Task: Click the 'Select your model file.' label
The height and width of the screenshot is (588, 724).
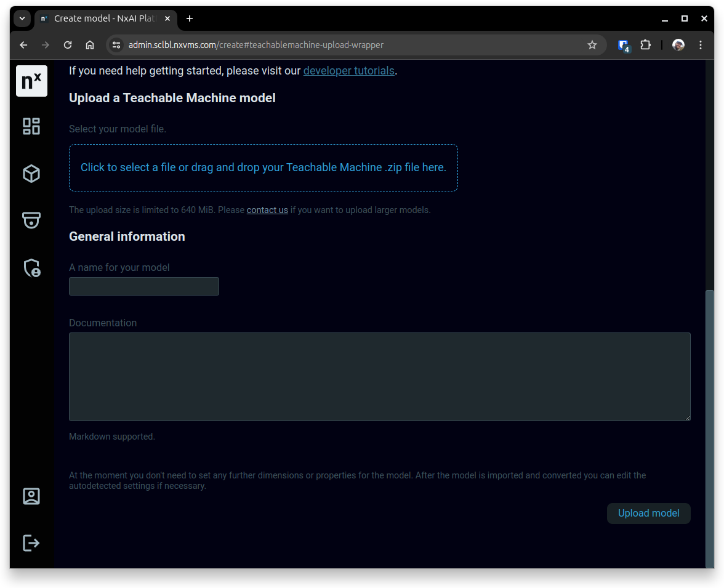Action: tap(117, 129)
